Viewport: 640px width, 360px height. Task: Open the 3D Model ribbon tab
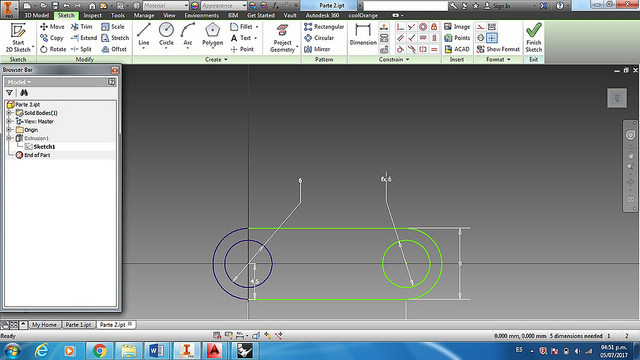click(x=37, y=16)
